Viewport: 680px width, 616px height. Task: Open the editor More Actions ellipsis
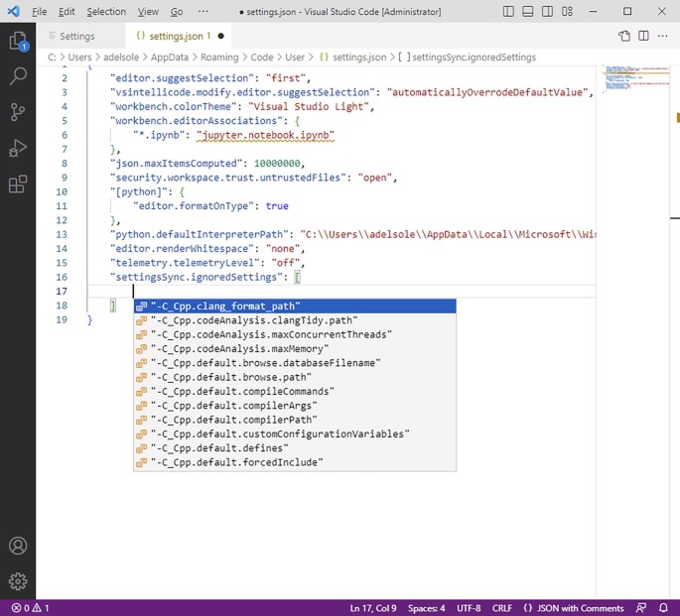click(x=663, y=36)
